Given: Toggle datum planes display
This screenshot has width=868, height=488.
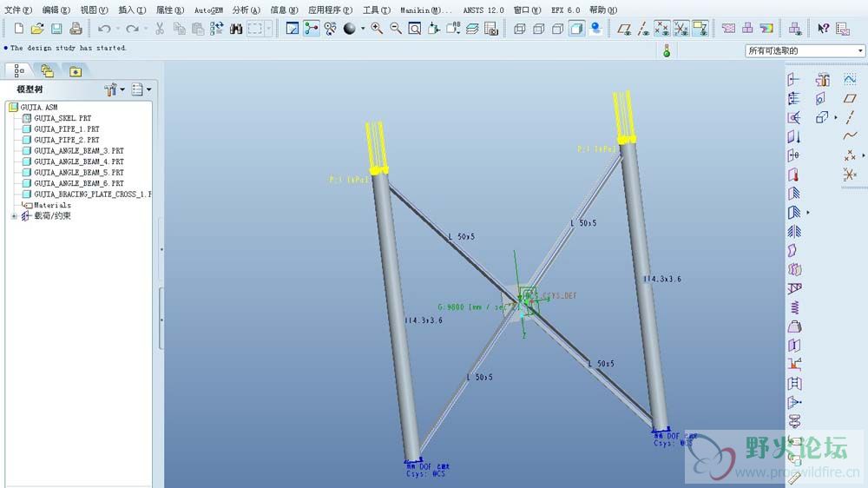Looking at the screenshot, I should (624, 29).
